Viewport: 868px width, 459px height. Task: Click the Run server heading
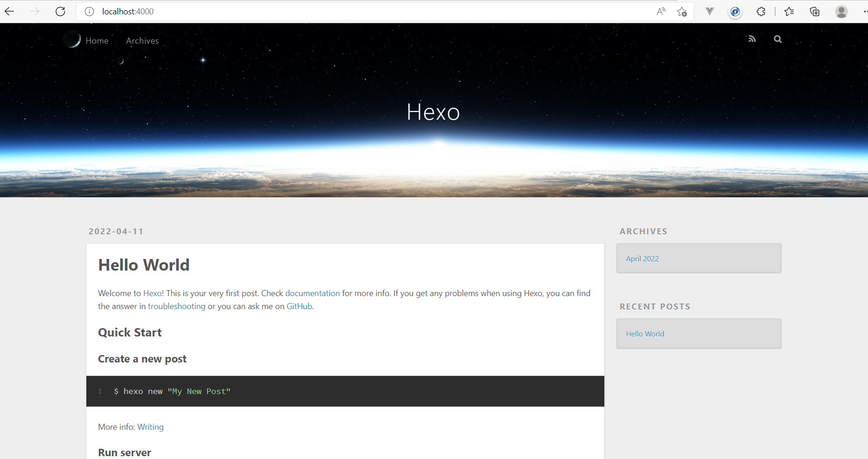pyautogui.click(x=124, y=453)
